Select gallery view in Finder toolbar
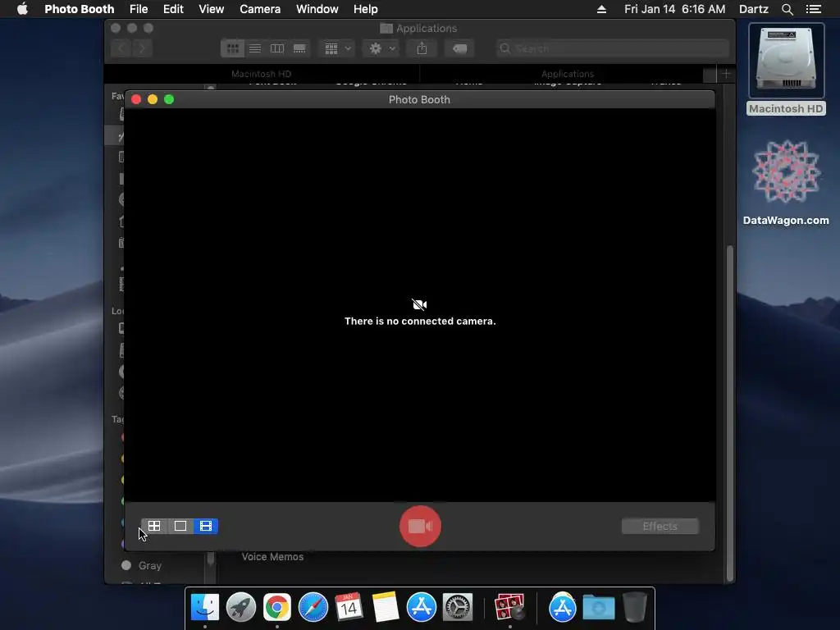This screenshot has width=840, height=630. pos(299,48)
